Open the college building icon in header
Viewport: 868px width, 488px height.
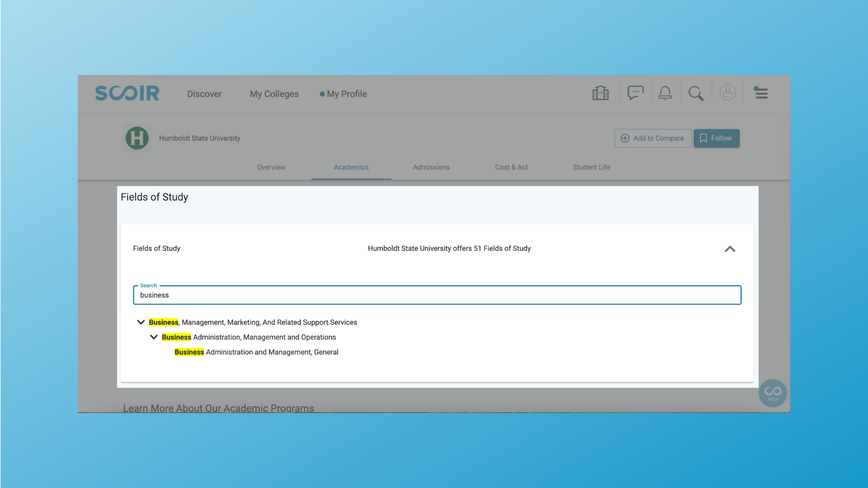pyautogui.click(x=600, y=93)
